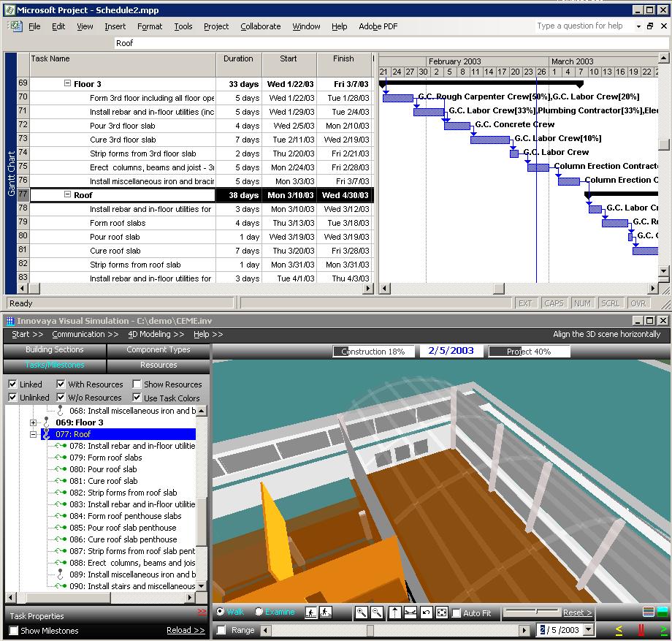
Task: Zoom in on the 3D scene
Action: coord(362,612)
